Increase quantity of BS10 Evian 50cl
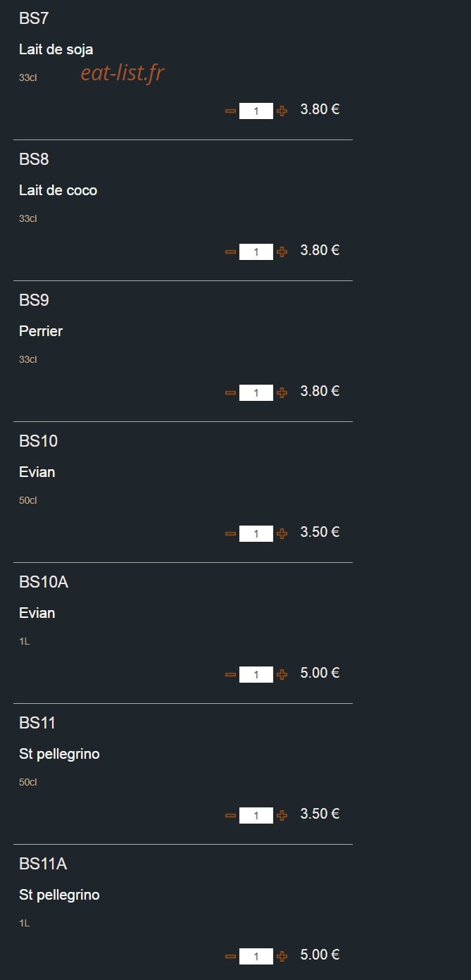The width and height of the screenshot is (471, 980). click(x=282, y=533)
